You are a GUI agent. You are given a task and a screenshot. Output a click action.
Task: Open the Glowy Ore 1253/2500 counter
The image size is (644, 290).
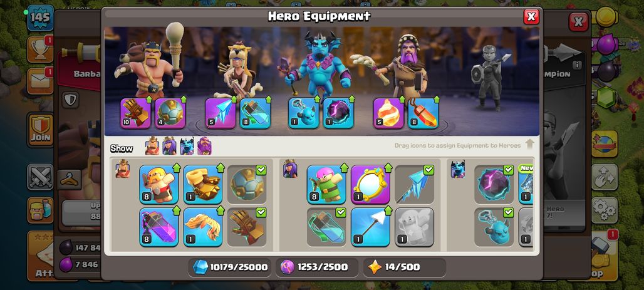(316, 267)
